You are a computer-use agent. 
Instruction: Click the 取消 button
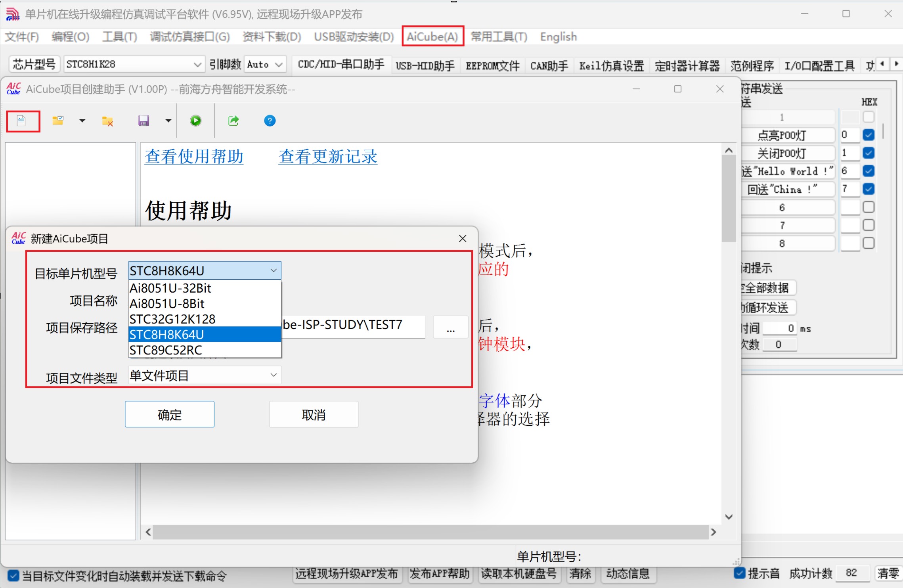(x=314, y=414)
